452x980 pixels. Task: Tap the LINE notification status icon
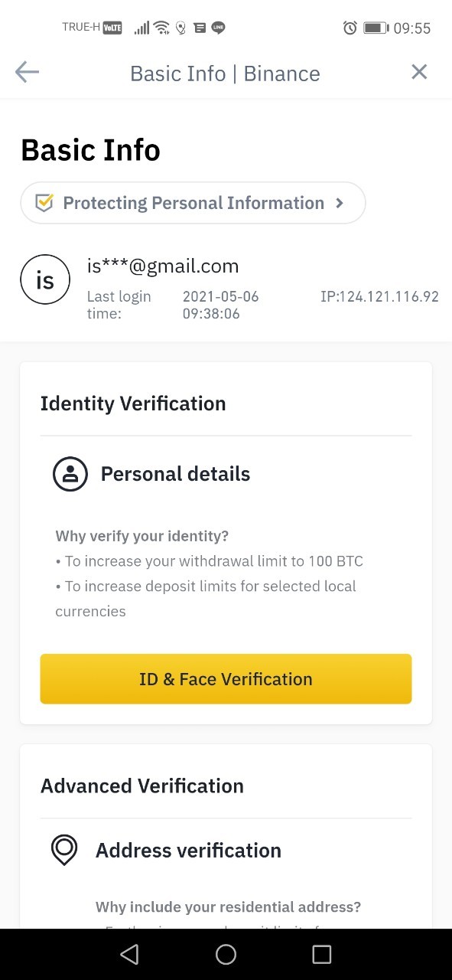pos(219,28)
